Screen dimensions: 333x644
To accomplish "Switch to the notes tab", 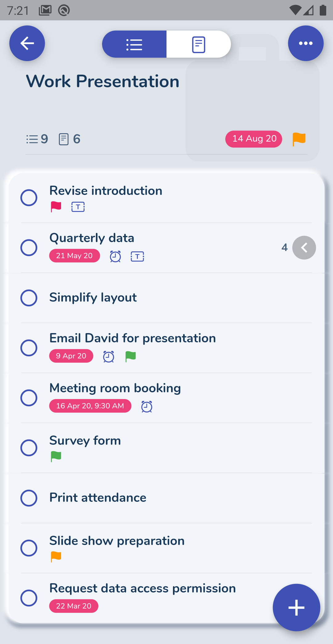I will [199, 44].
